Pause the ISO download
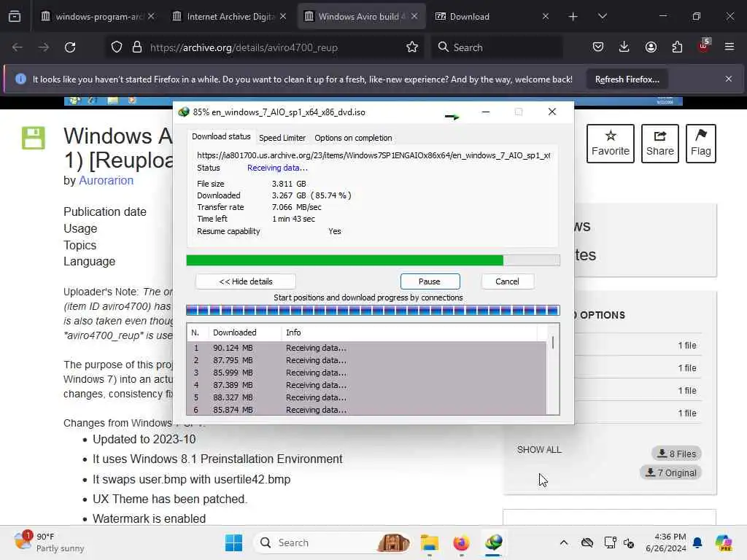Image resolution: width=747 pixels, height=560 pixels. click(430, 281)
